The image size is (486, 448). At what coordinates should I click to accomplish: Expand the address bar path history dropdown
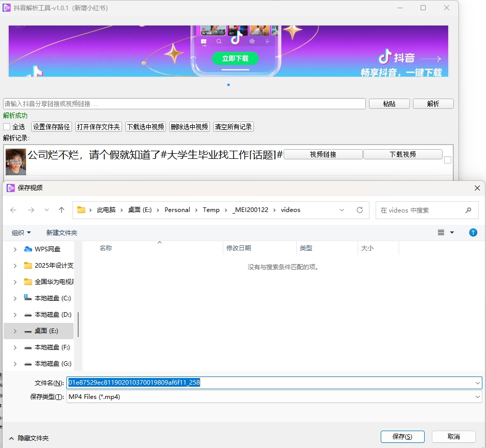click(x=342, y=210)
